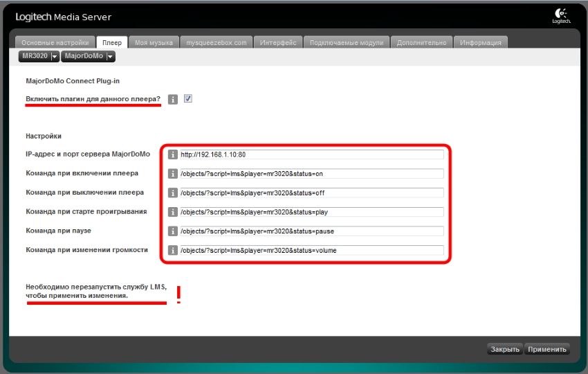
Task: Click the Команда при включении плеера label
Action: 82,173
